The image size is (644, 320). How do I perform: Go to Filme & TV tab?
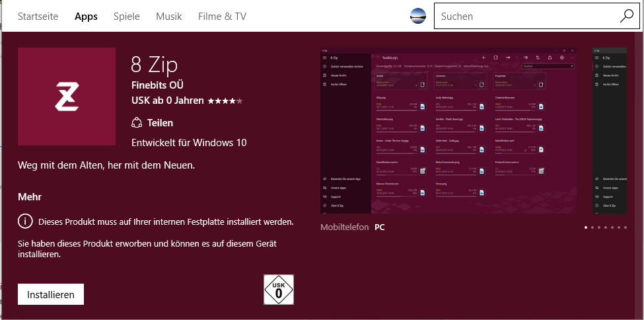pos(222,17)
